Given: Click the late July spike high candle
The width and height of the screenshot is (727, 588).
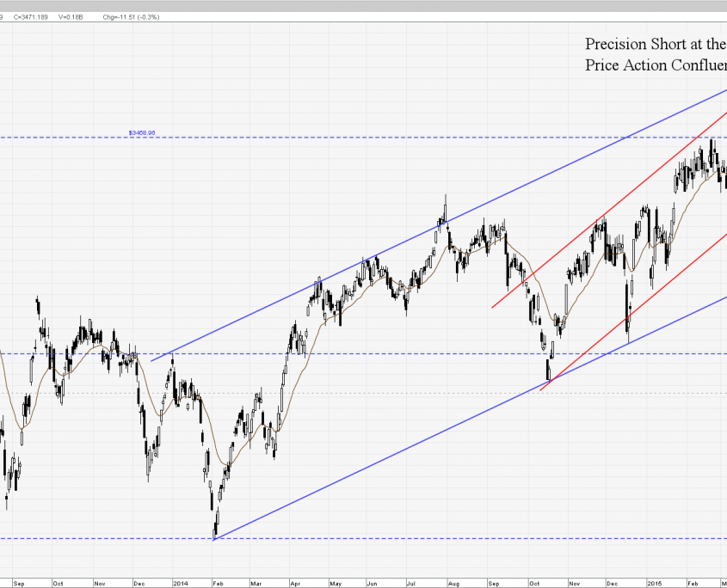Looking at the screenshot, I should [x=446, y=206].
